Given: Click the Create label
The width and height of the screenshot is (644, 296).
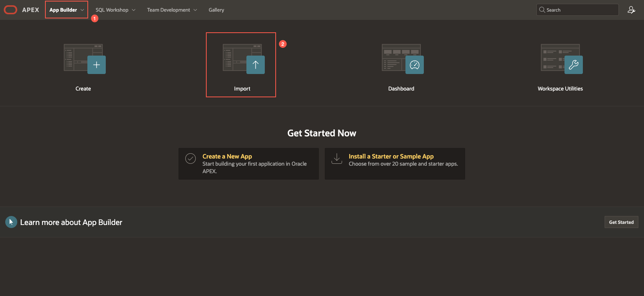Looking at the screenshot, I should [x=83, y=89].
